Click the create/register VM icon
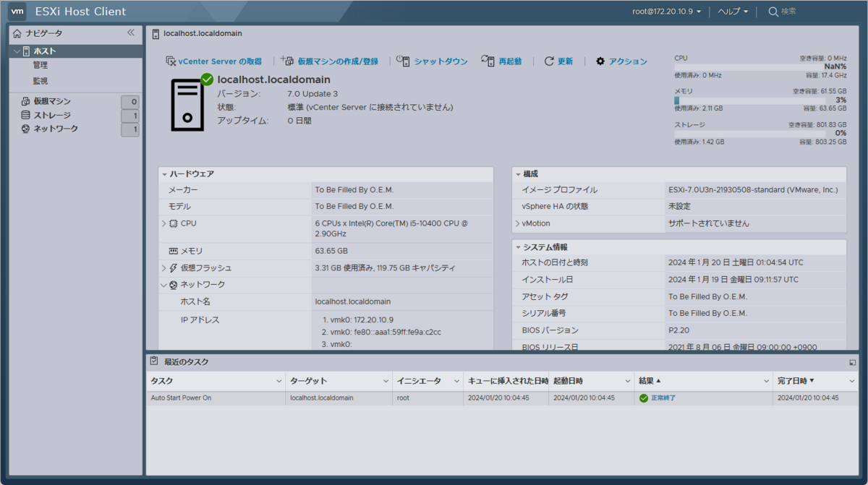 coord(287,61)
